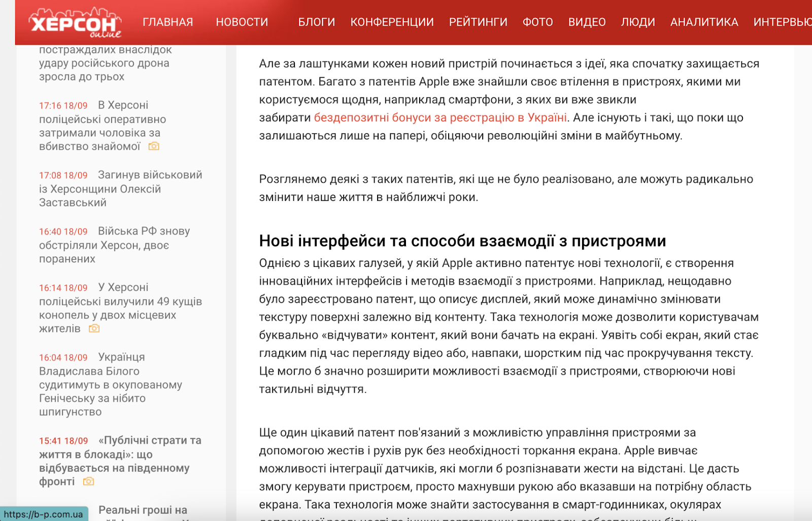
Task: Click the timestamp '17:08 18/09'
Action: [x=63, y=176]
